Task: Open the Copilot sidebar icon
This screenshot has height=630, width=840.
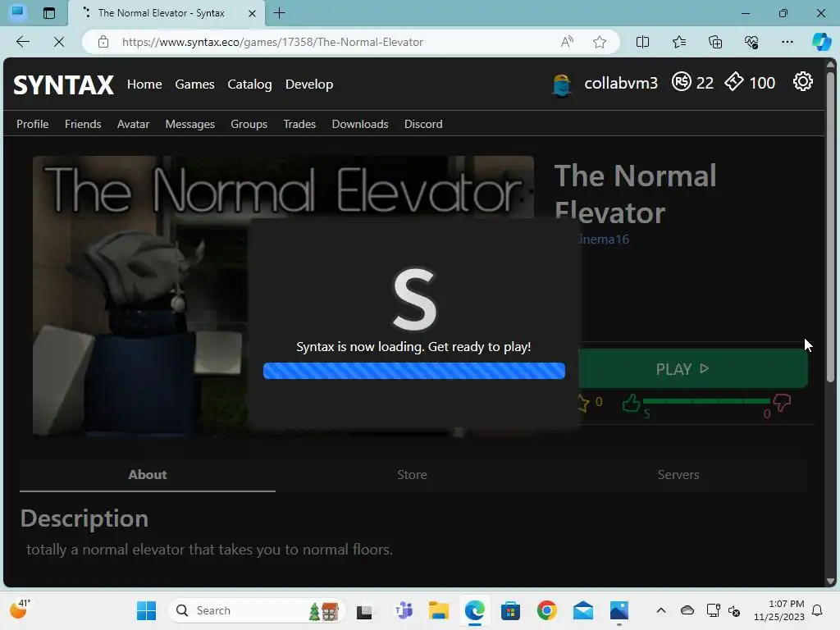Action: coord(821,42)
